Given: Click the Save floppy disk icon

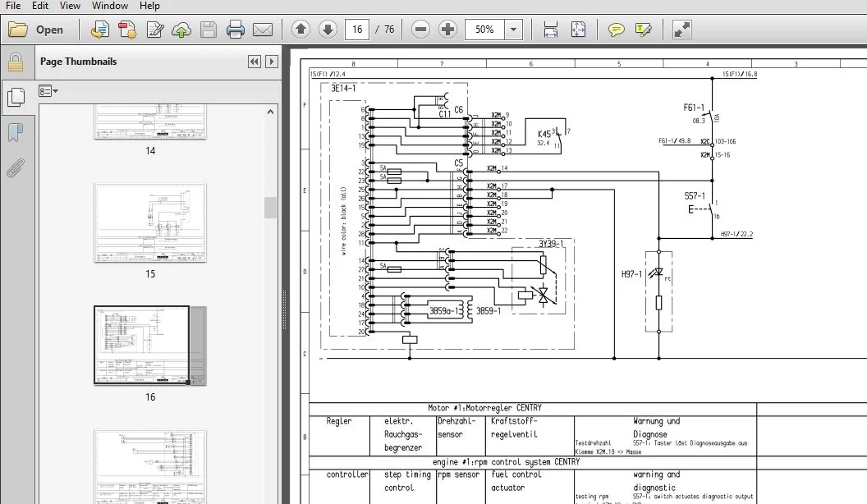Looking at the screenshot, I should coord(209,30).
